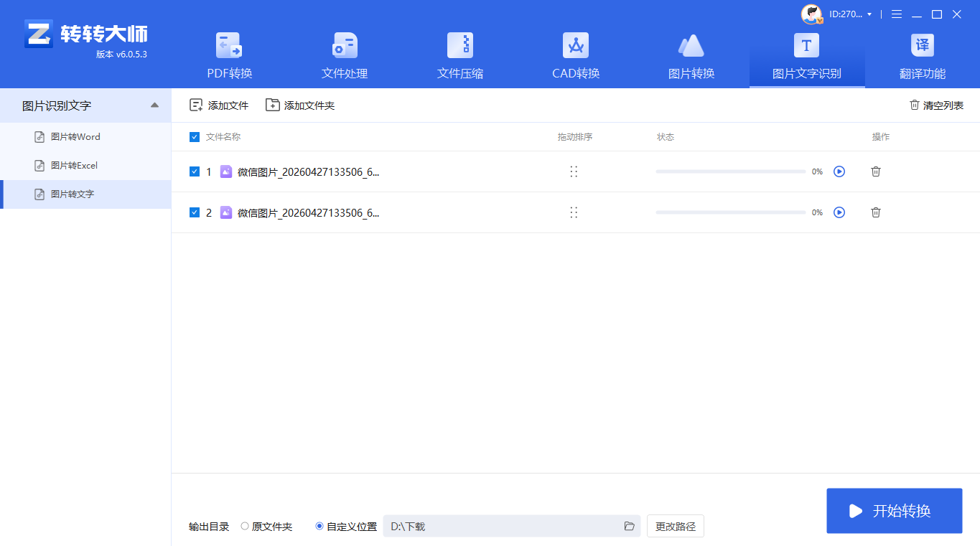Click the 添加文件夹 button label
The height and width of the screenshot is (546, 980).
309,105
